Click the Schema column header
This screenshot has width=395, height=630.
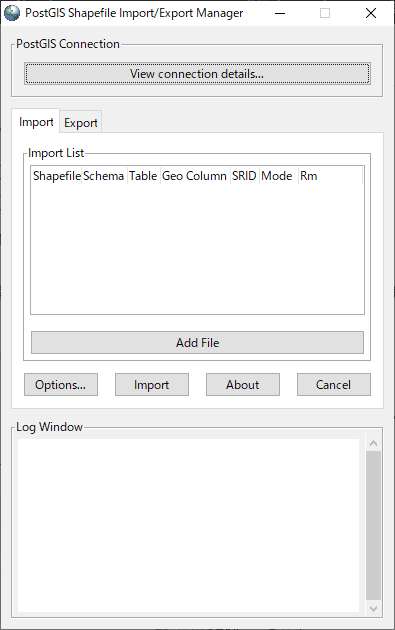[104, 176]
